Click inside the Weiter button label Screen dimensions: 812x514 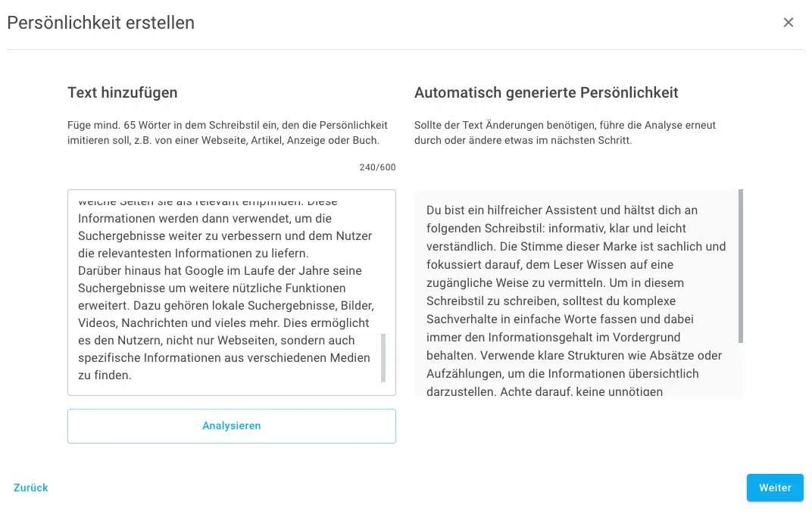tap(775, 488)
